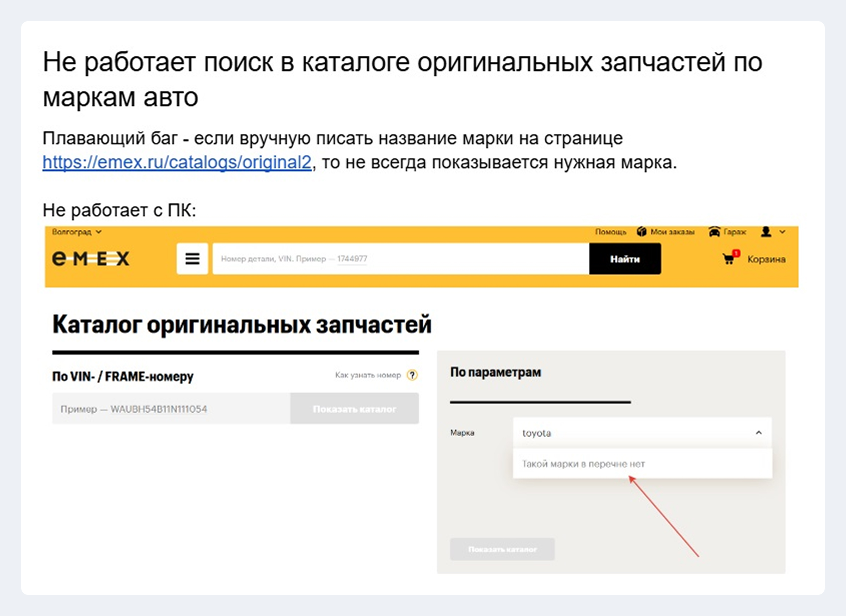Viewport: 846px width, 616px height.
Task: Click the Марка field containing toyota
Action: (642, 433)
